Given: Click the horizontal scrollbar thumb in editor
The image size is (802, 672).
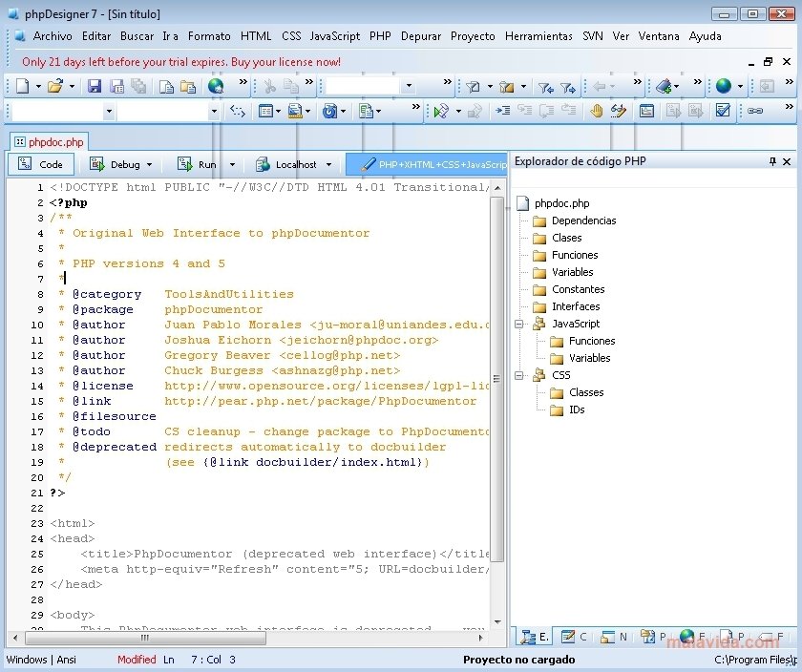Looking at the screenshot, I should pyautogui.click(x=145, y=638).
